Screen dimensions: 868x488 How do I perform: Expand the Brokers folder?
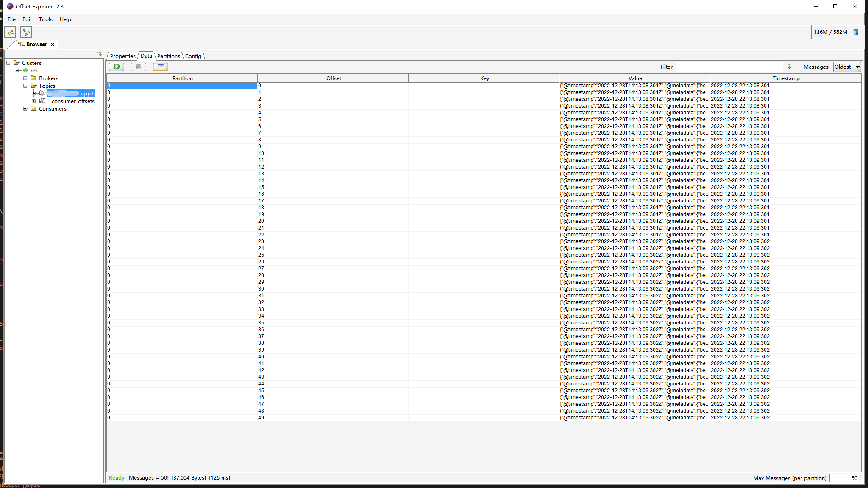25,78
